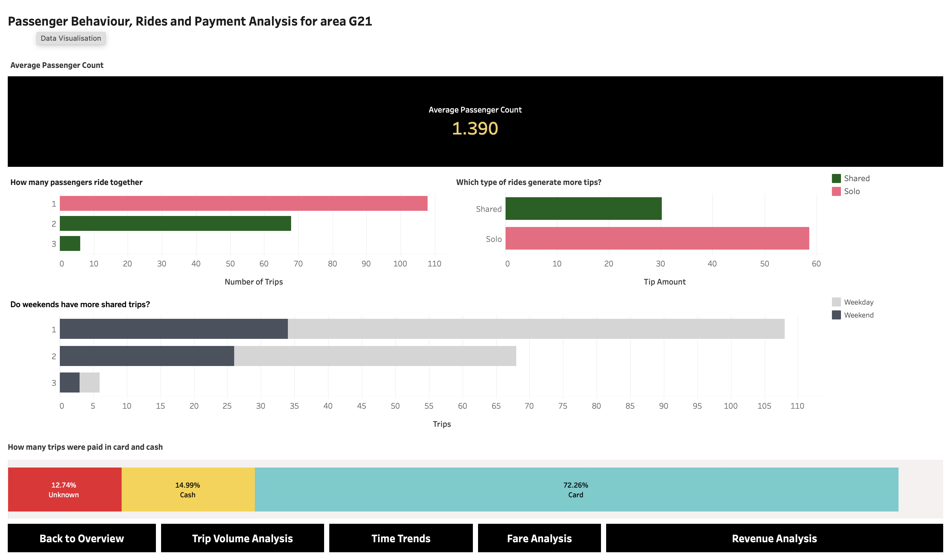Select the Shared tip amount bar
Image resolution: width=949 pixels, height=560 pixels.
coord(583,209)
